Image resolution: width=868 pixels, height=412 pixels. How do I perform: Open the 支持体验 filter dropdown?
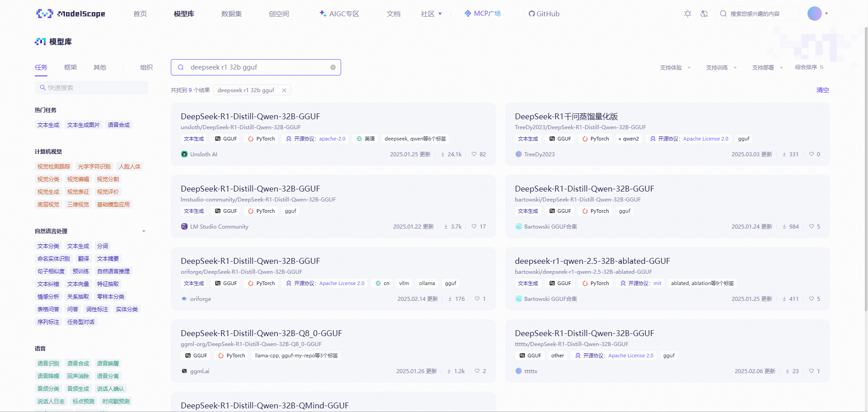(675, 68)
